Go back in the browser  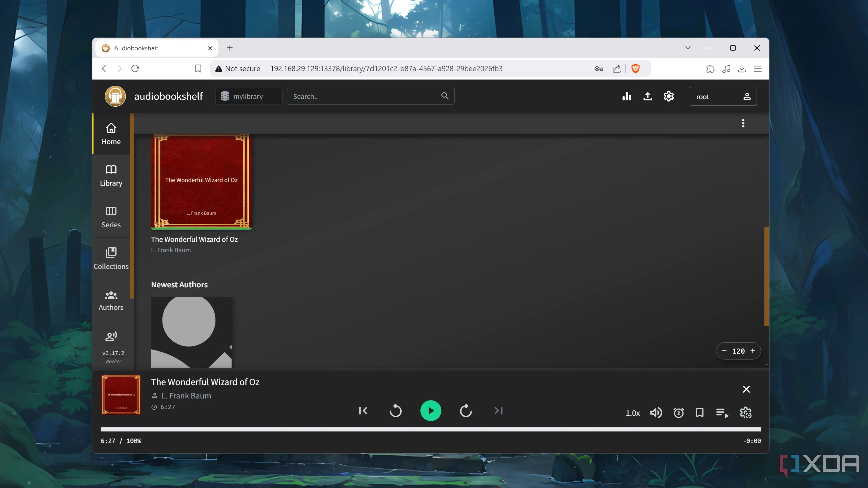pyautogui.click(x=104, y=69)
